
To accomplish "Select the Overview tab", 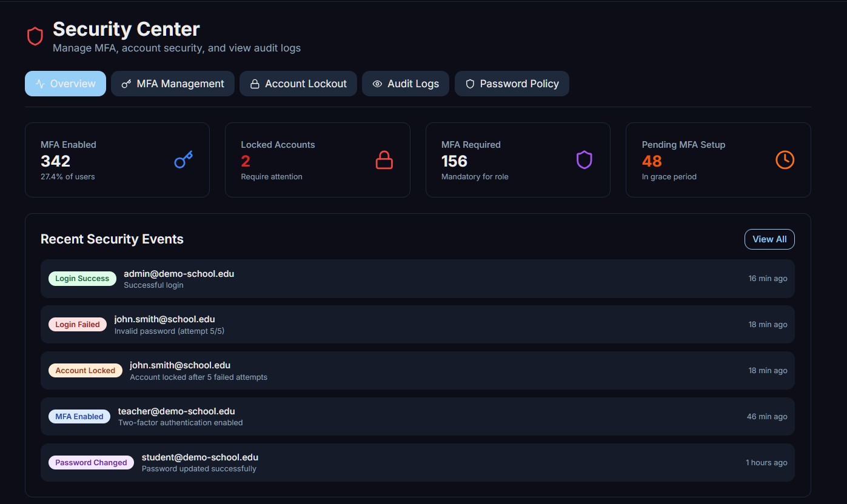I will coord(65,84).
